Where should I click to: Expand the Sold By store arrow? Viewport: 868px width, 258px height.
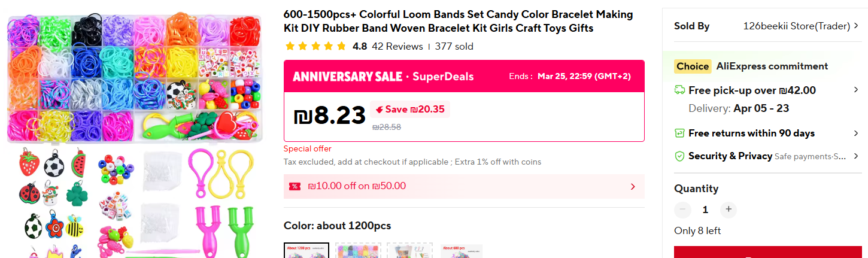856,26
